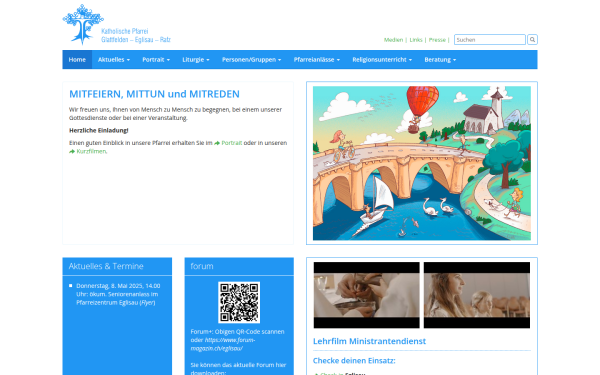Click the arrow icon beside Kurzfilmen link

(x=72, y=152)
